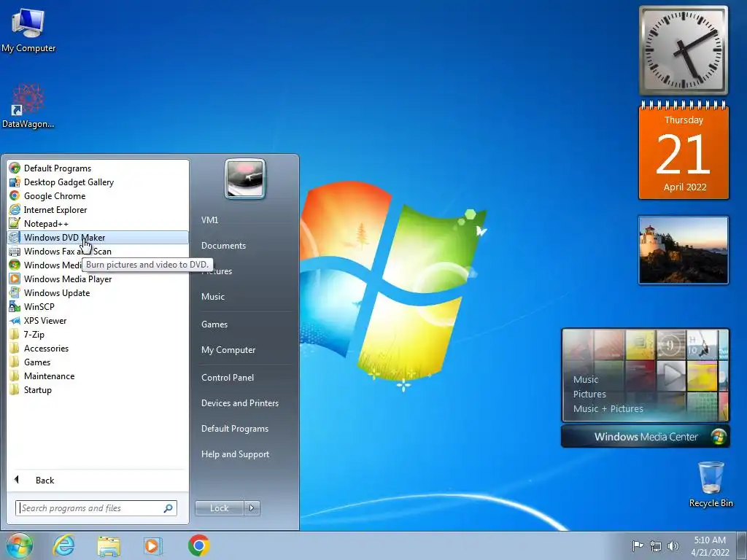Launch Internet Explorer from the taskbar
This screenshot has height=560, width=747.
[x=64, y=545]
